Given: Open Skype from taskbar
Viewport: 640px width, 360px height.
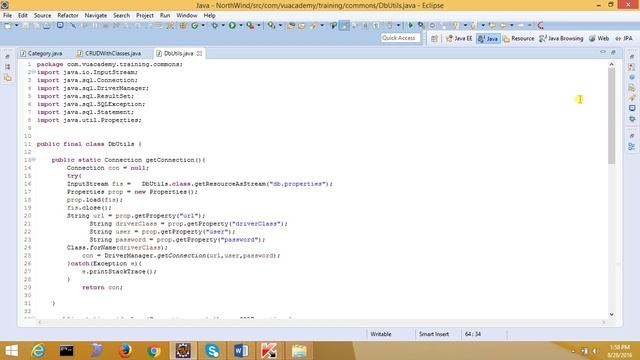Looking at the screenshot, I should point(212,351).
